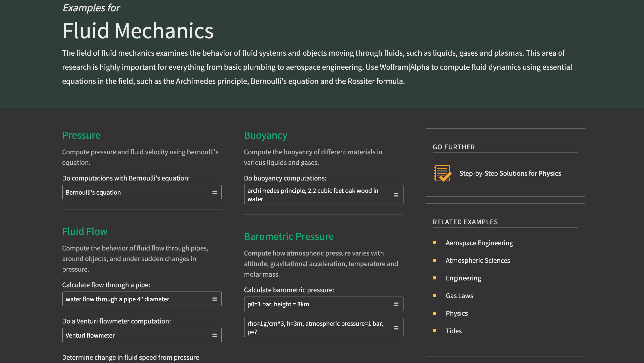Click the Buoyancy section heading
The width and height of the screenshot is (644, 363).
(x=265, y=135)
